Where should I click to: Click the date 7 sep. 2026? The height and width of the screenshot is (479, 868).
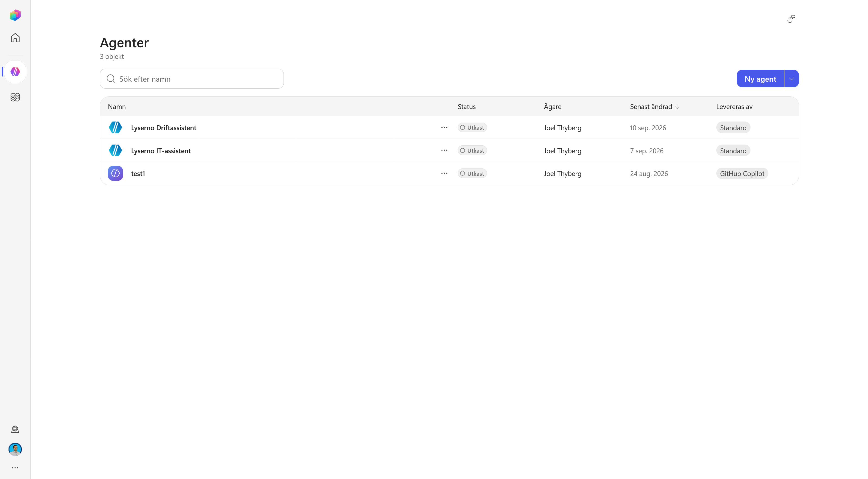647,151
